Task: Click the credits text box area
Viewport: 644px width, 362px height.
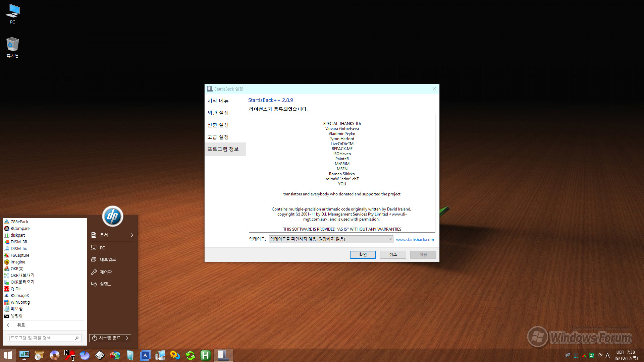Action: (x=342, y=174)
